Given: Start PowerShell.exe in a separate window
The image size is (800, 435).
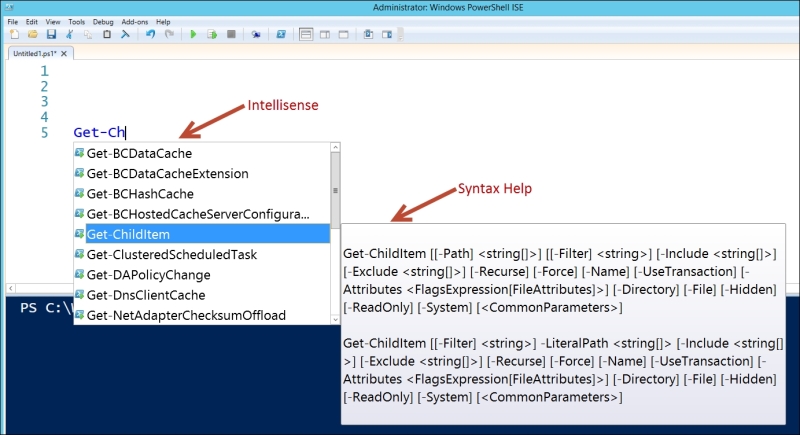Looking at the screenshot, I should [281, 34].
